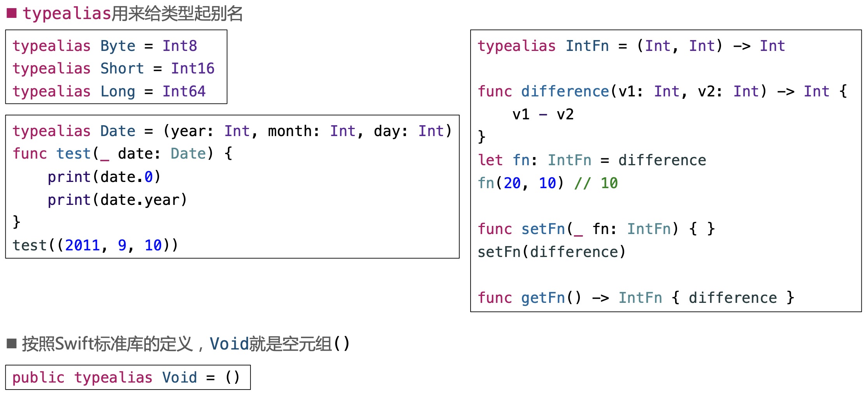Viewport: 868px width, 395px height.
Task: Click the print(date.0) statement
Action: coord(104,177)
